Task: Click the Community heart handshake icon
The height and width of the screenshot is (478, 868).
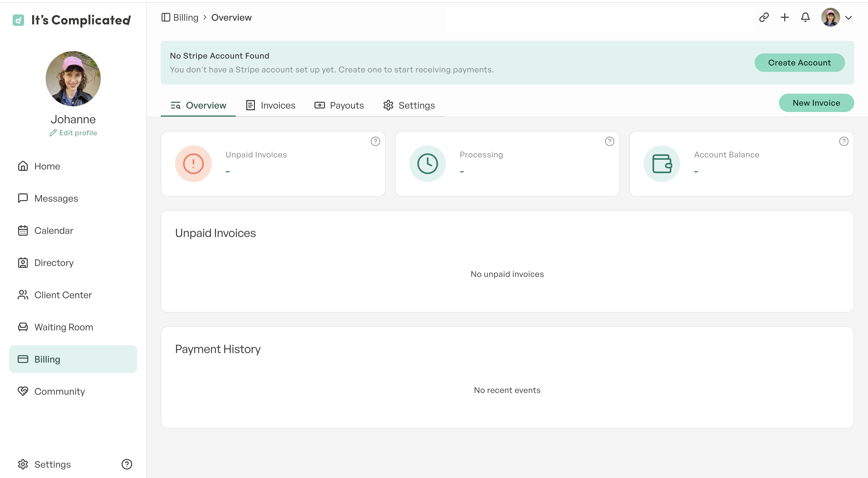Action: (23, 391)
